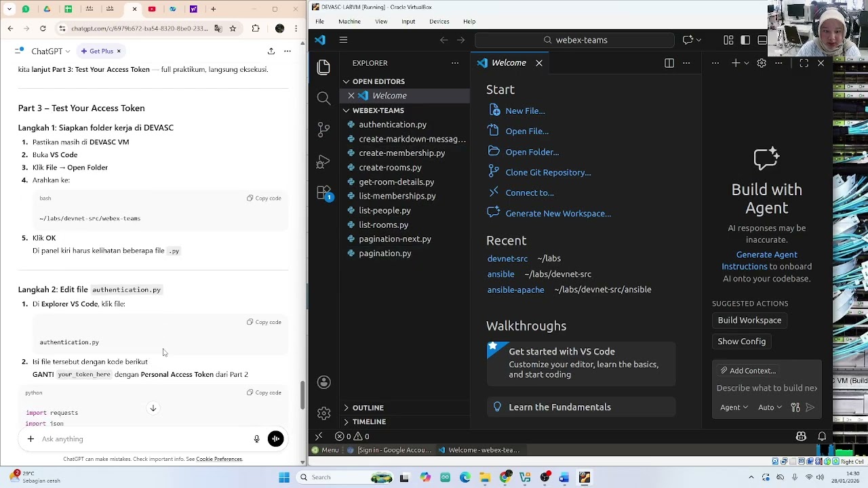Open VirtualBox Machine menu
Viewport: 868px width, 488px height.
tap(350, 22)
